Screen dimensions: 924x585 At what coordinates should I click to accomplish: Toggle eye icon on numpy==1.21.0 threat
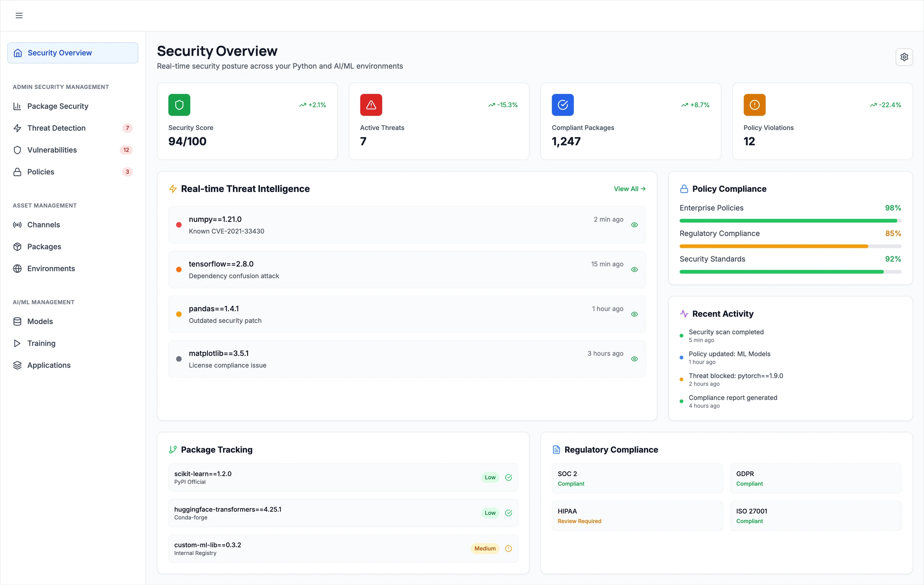634,225
